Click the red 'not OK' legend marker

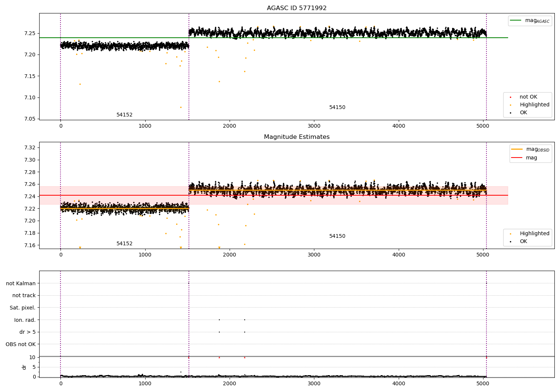[x=510, y=97]
